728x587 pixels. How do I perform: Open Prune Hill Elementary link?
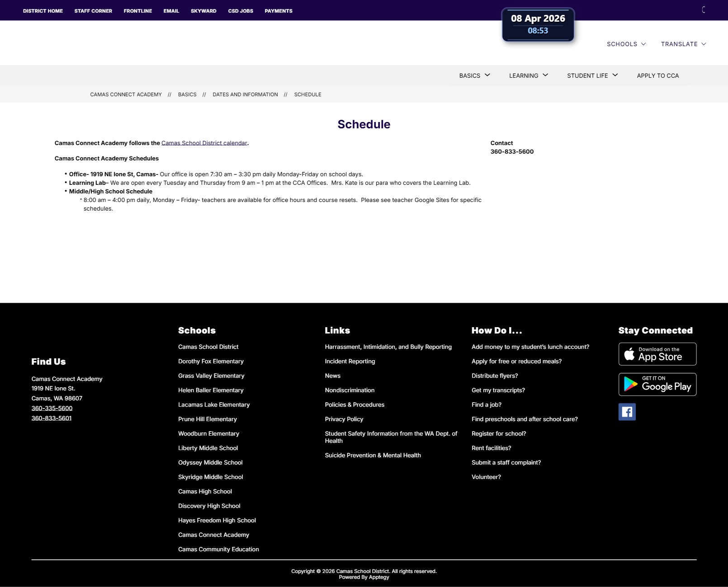pos(208,419)
